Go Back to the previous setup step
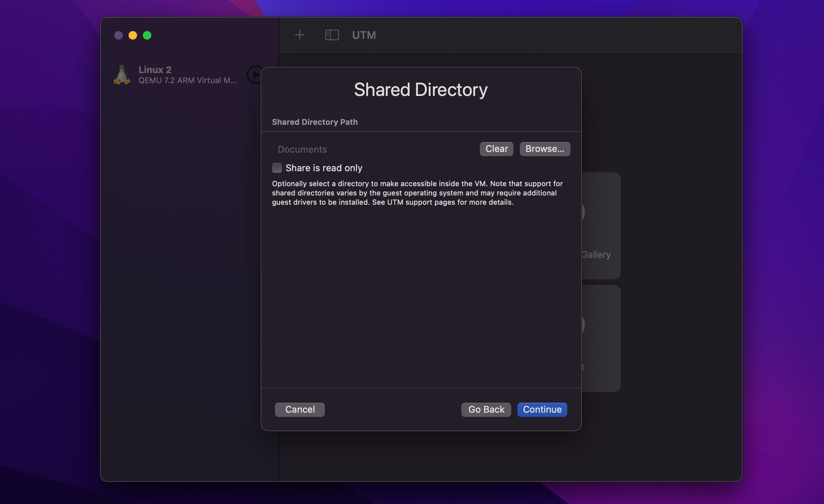This screenshot has height=504, width=824. [486, 409]
